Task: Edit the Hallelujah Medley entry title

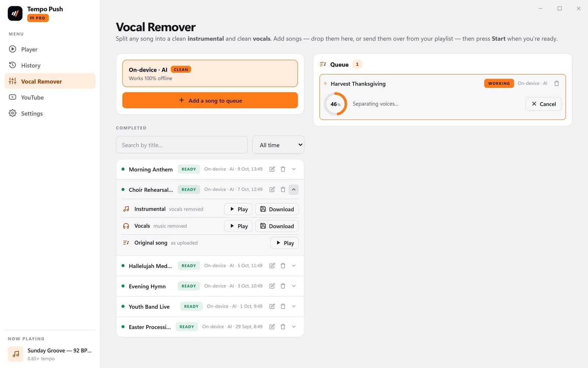Action: (272, 266)
